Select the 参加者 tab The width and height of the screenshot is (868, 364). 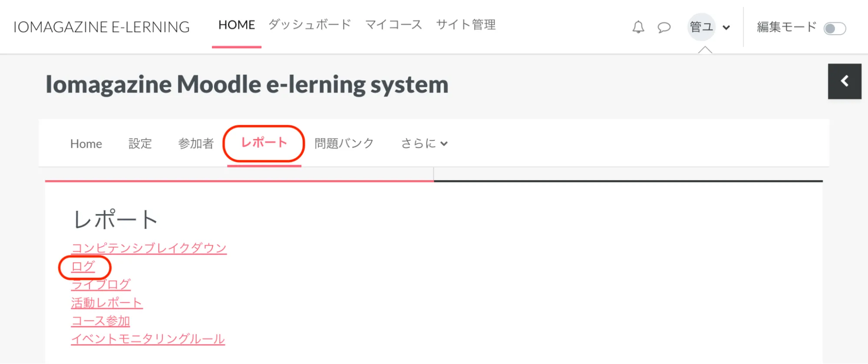pos(196,144)
